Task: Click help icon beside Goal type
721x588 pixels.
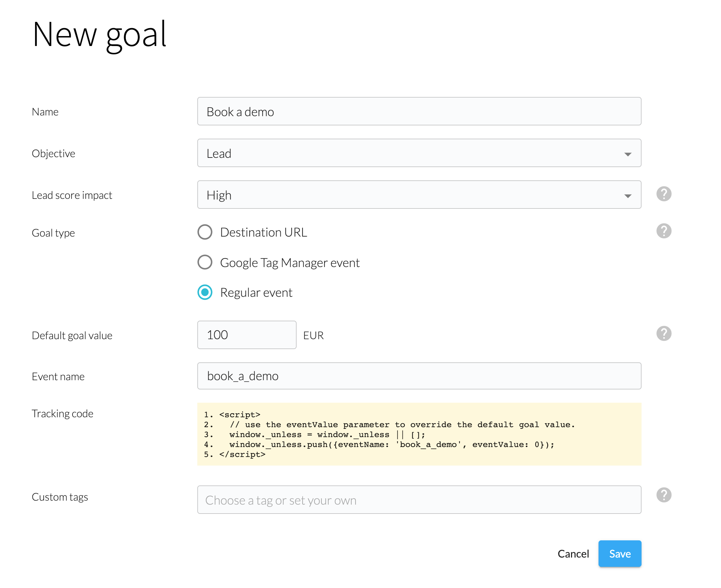Action: pyautogui.click(x=663, y=231)
